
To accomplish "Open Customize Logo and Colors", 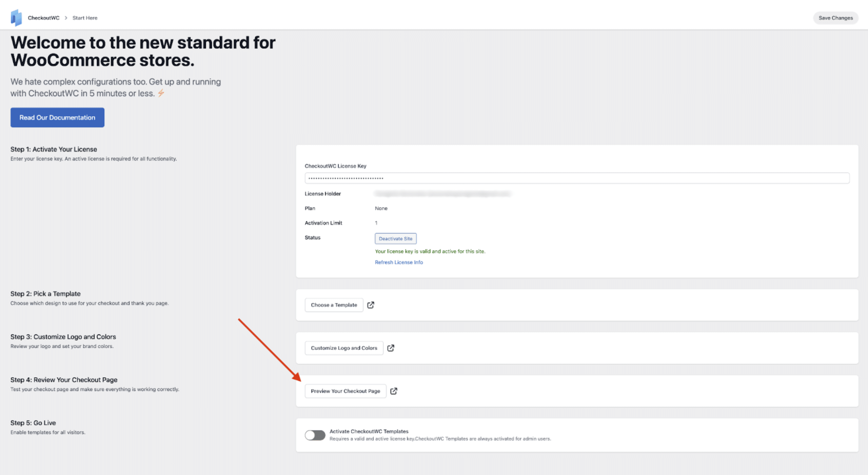I will [344, 348].
